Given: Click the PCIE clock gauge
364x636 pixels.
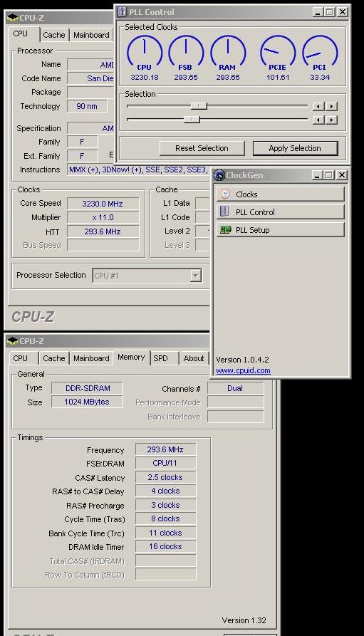Looking at the screenshot, I should [x=278, y=53].
